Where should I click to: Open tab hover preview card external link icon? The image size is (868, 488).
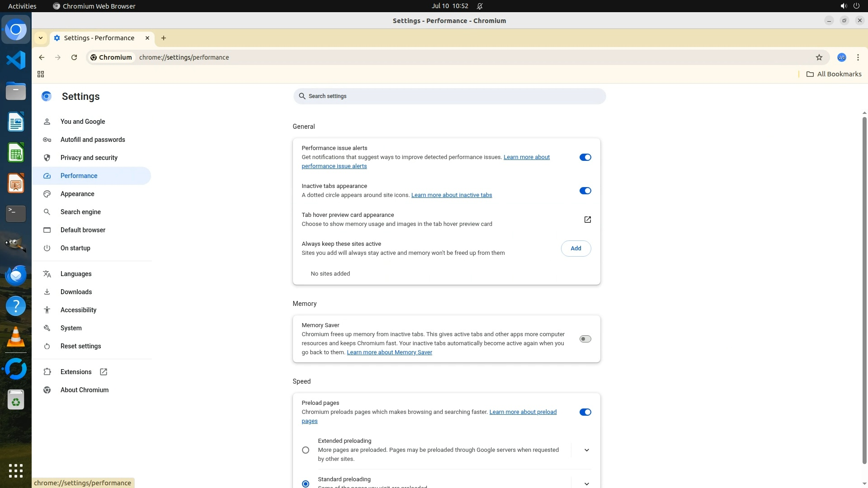[587, 220]
